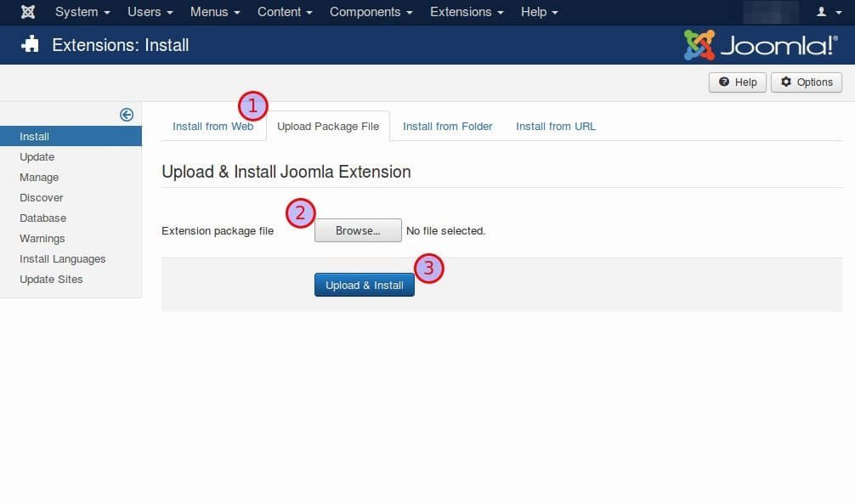Open the Users menu

click(150, 12)
